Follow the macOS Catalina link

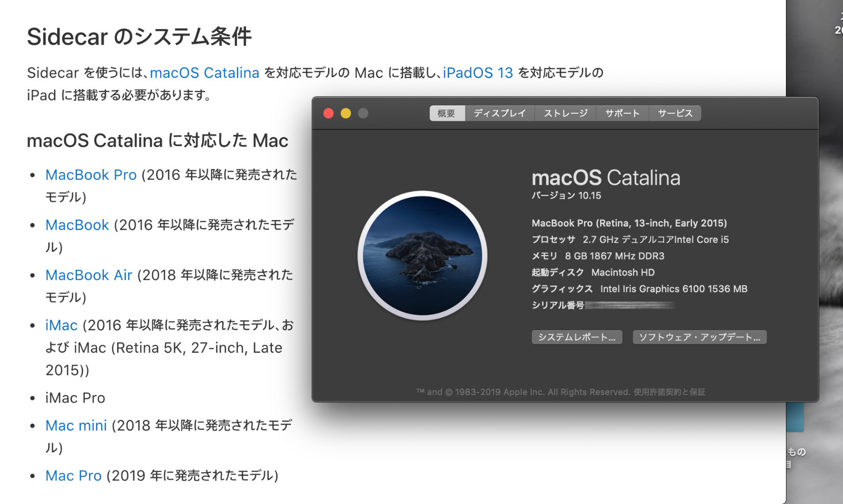205,73
